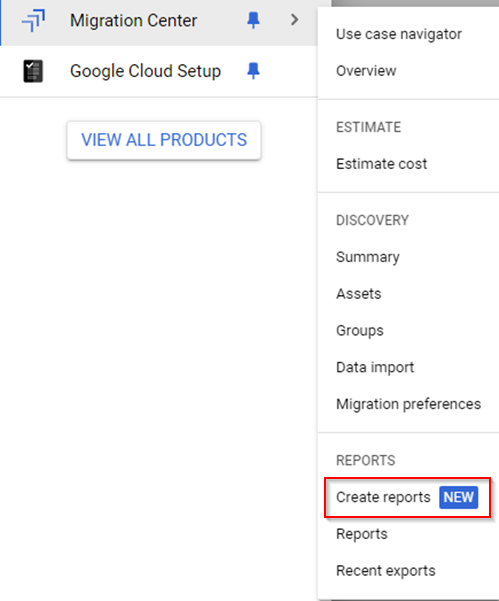Select Estimate cost under Estimate

tap(381, 164)
